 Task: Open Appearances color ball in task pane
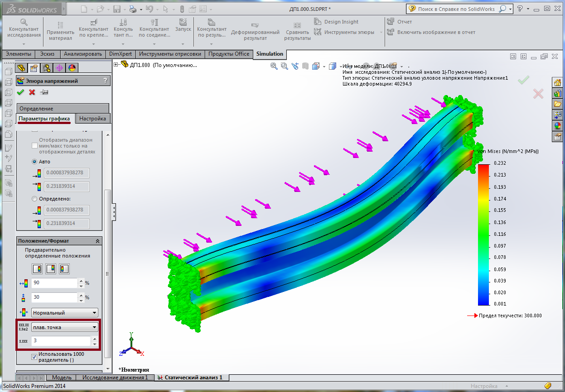[x=557, y=126]
